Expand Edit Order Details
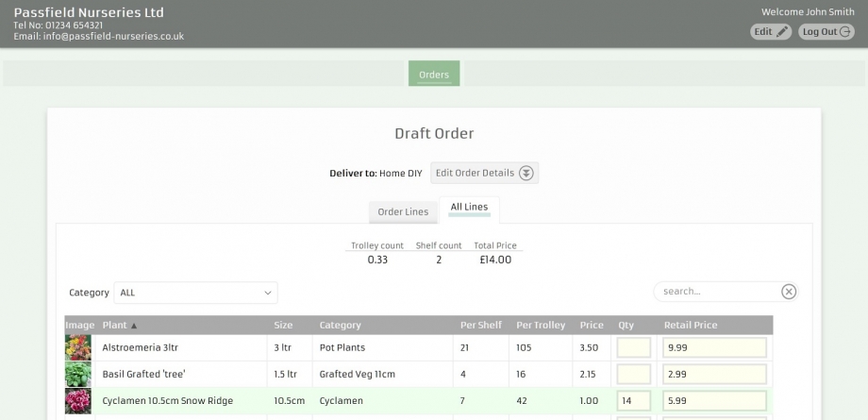Screen dimensions: 868x420 485,173
